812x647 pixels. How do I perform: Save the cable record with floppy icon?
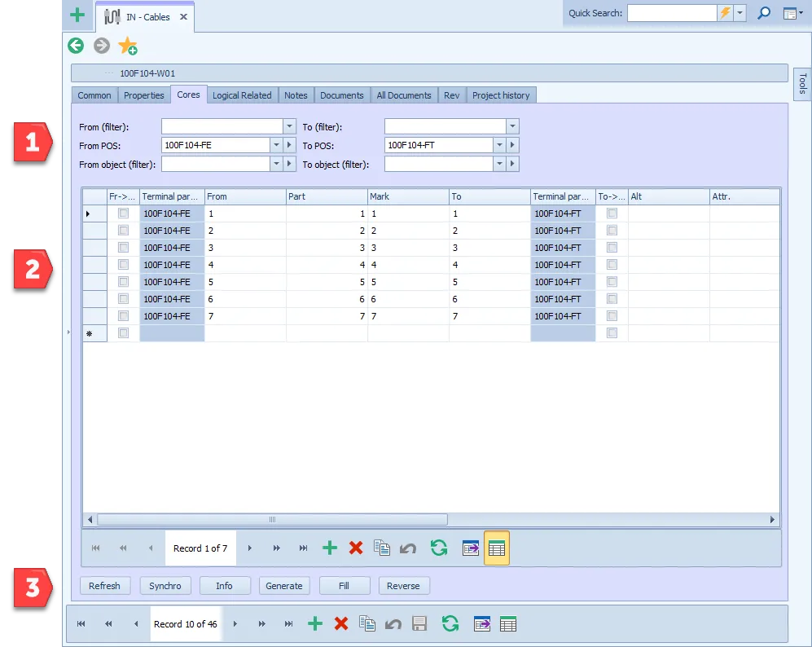(419, 623)
